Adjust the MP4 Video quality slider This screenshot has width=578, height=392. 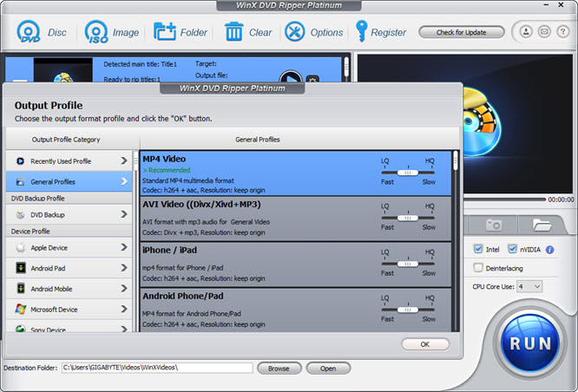tap(408, 173)
